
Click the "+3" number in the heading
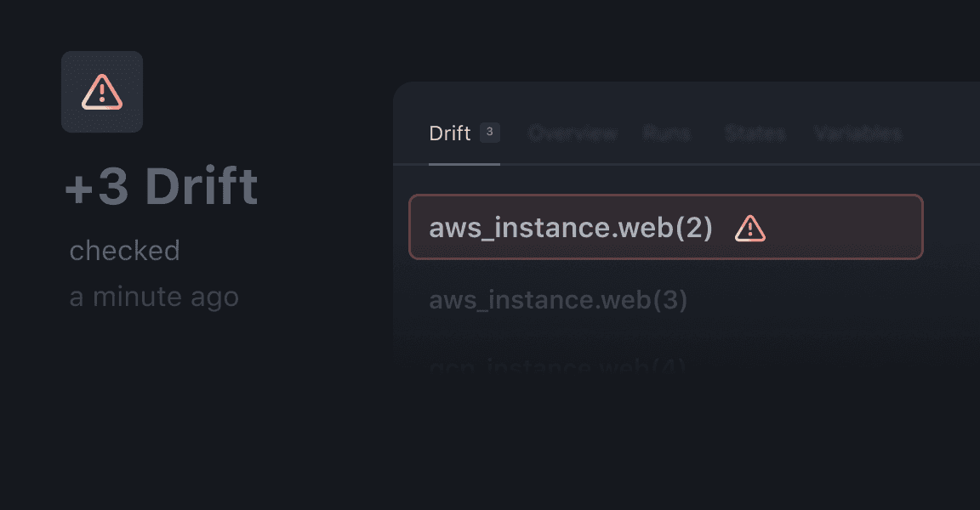[x=95, y=187]
